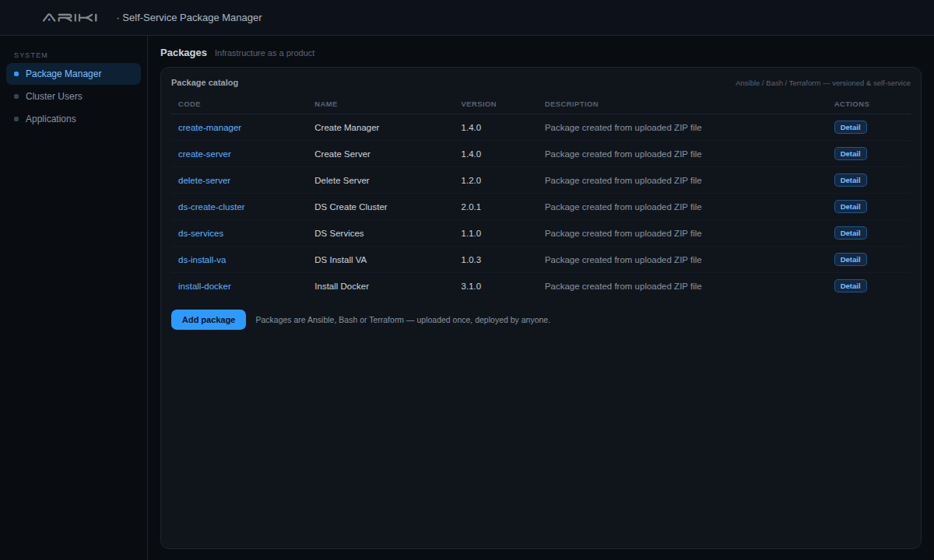The width and height of the screenshot is (934, 560).
Task: Click the Add package button
Action: (209, 320)
